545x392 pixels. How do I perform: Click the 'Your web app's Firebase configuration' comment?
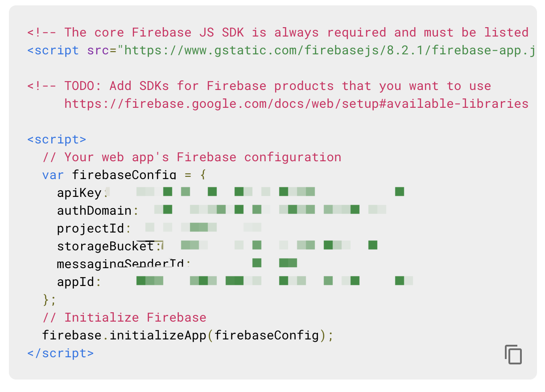tap(192, 157)
